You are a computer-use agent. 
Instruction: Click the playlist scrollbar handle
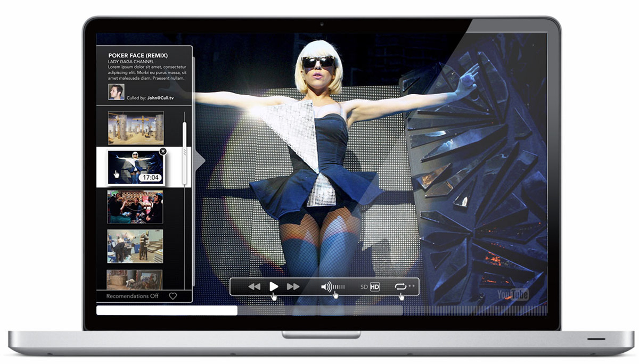click(185, 154)
